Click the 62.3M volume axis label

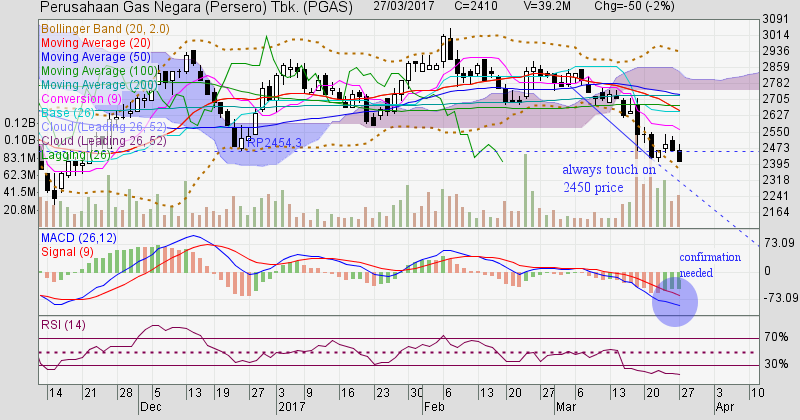tap(20, 175)
